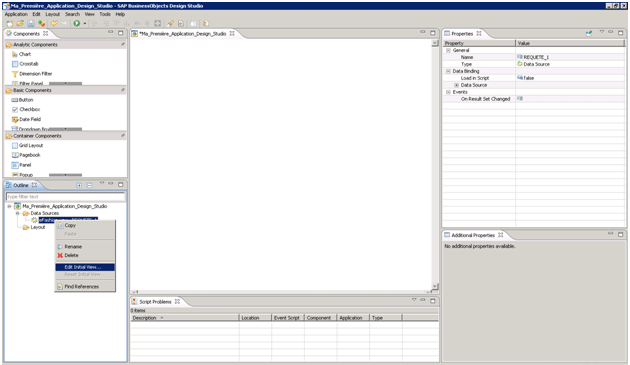Open the dropdown arrow beside the run icon
This screenshot has width=630, height=365.
click(85, 24)
